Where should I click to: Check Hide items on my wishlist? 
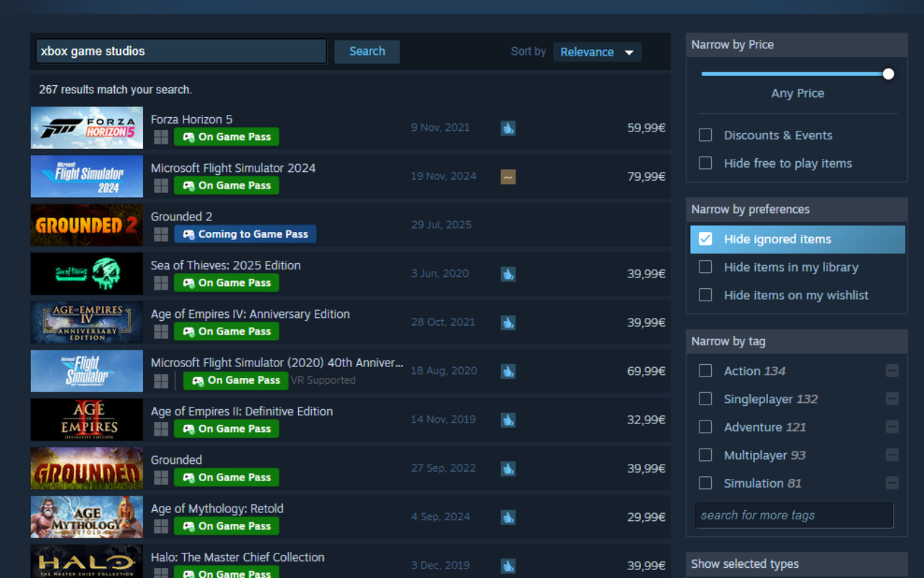pyautogui.click(x=705, y=295)
